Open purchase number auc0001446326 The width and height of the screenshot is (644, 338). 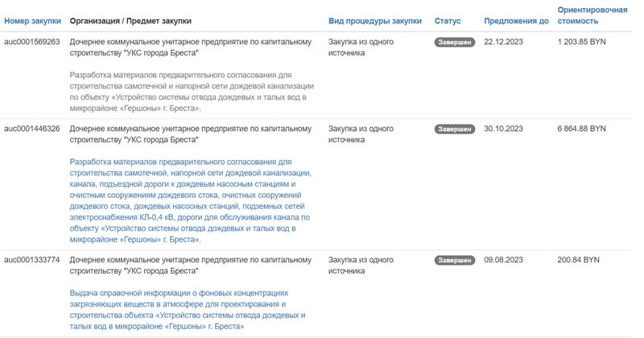click(32, 129)
